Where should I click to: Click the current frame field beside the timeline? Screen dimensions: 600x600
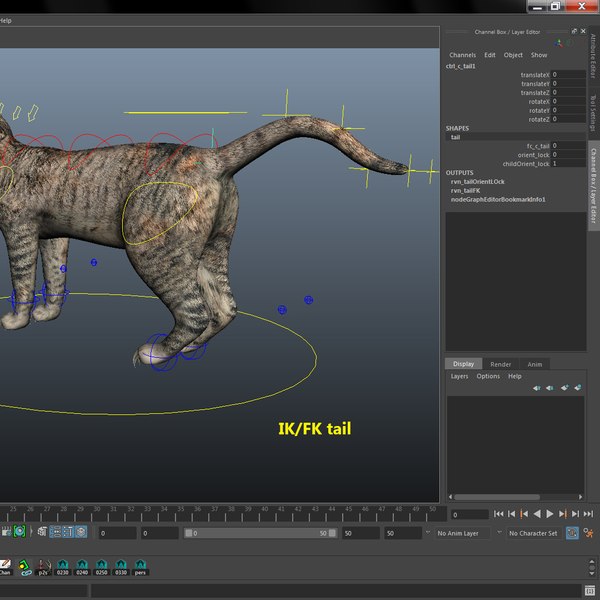point(470,515)
